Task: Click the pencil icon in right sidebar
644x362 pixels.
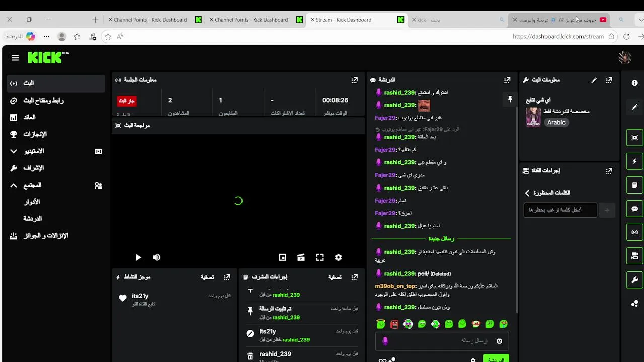Action: click(634, 107)
